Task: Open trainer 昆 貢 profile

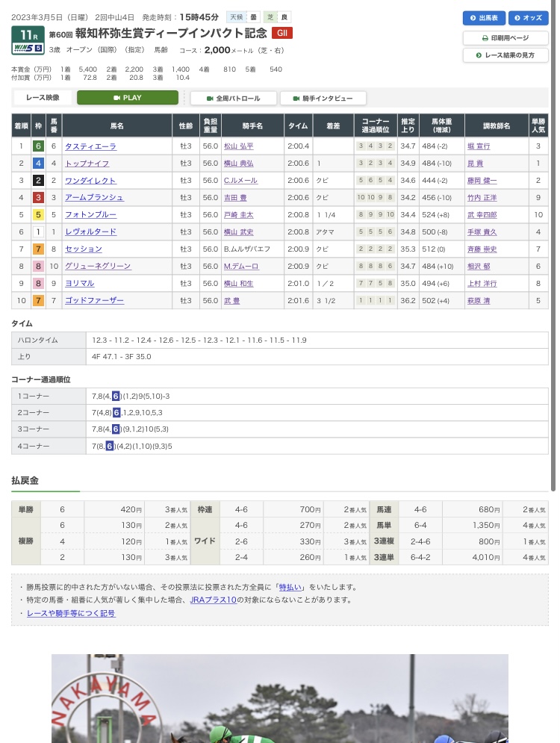Action: (x=475, y=164)
